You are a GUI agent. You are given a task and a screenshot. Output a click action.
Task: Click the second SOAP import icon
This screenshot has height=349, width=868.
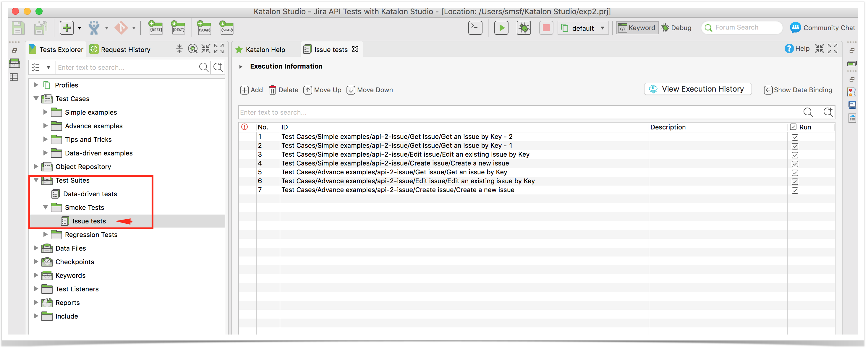[x=226, y=28]
